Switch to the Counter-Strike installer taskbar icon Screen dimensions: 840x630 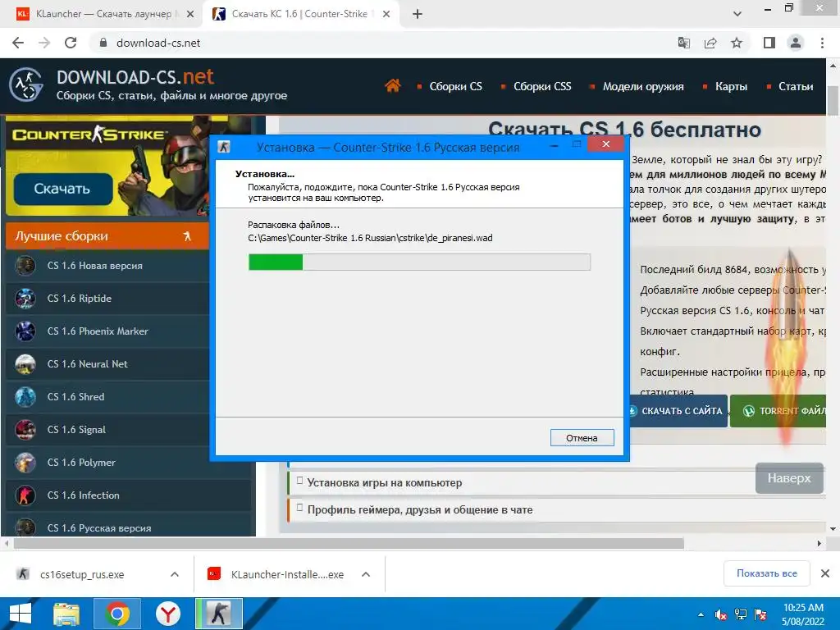pos(218,614)
